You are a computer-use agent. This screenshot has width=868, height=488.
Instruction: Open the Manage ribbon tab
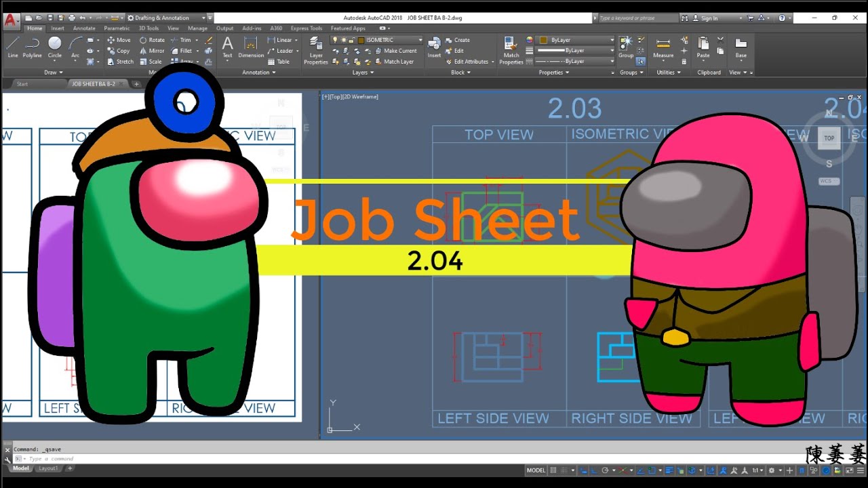click(197, 28)
